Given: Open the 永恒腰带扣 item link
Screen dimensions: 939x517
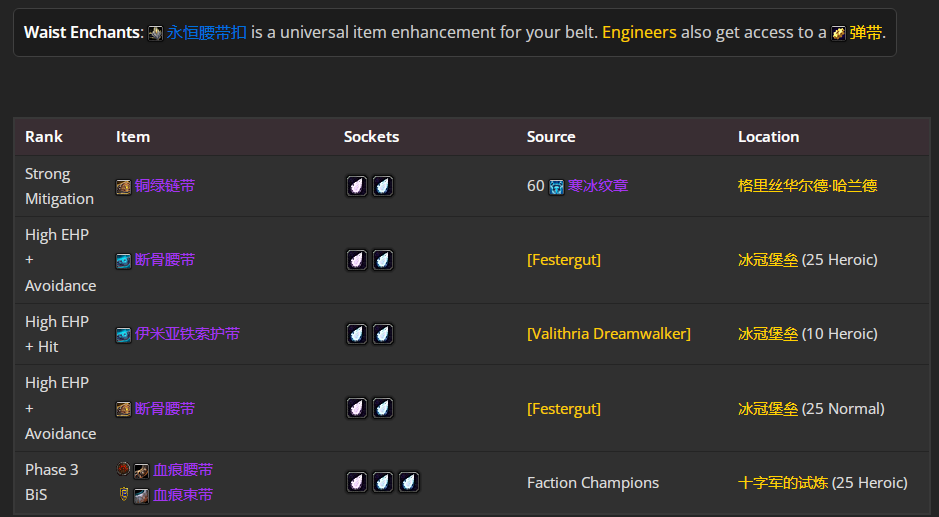Looking at the screenshot, I should point(205,33).
